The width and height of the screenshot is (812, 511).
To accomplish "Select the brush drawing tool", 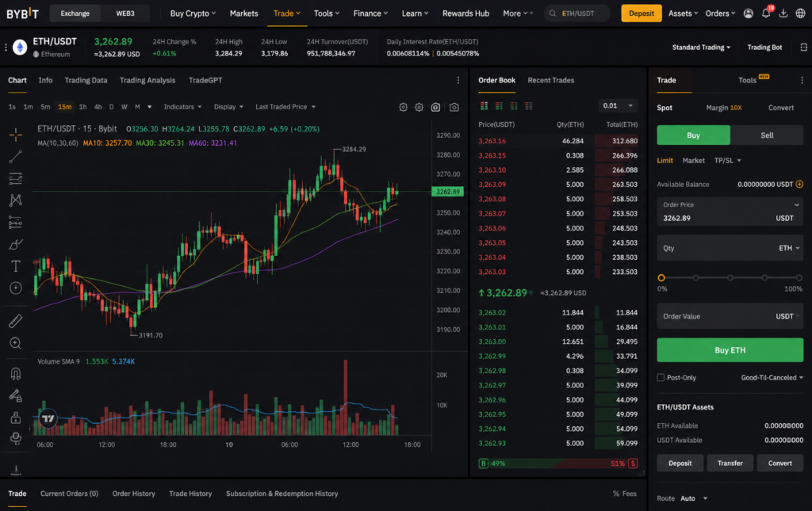I will tap(16, 244).
